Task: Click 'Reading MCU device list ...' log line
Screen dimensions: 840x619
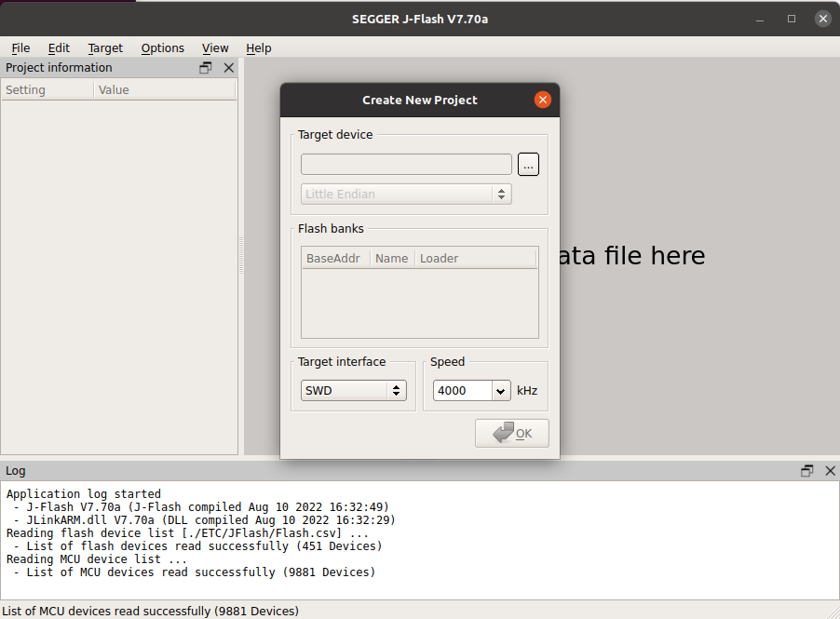Action: click(x=97, y=559)
